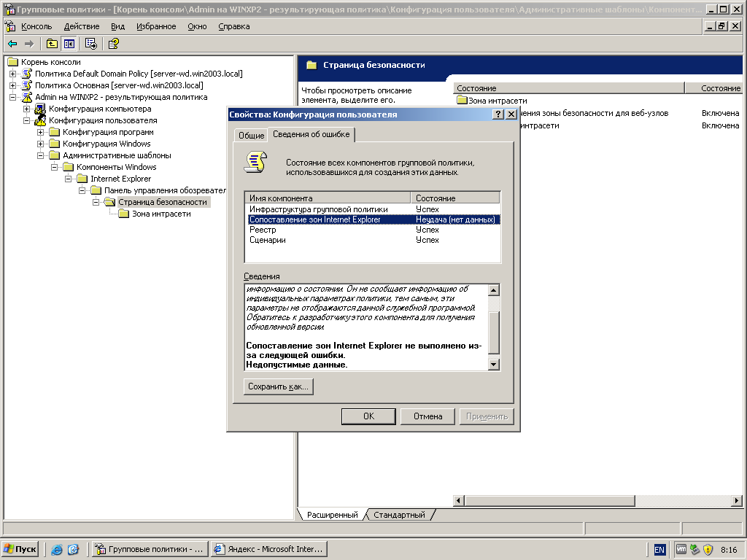Click the right pane scroll right arrow
This screenshot has width=747, height=560.
737,500
